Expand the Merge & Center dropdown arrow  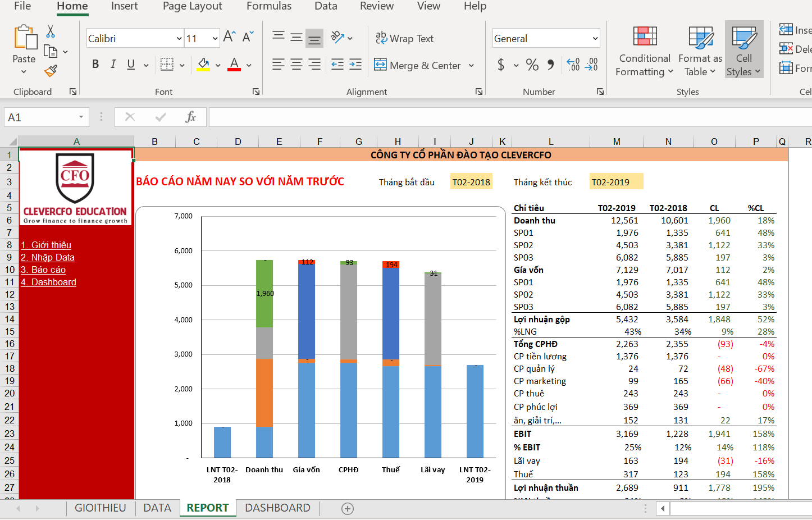471,65
